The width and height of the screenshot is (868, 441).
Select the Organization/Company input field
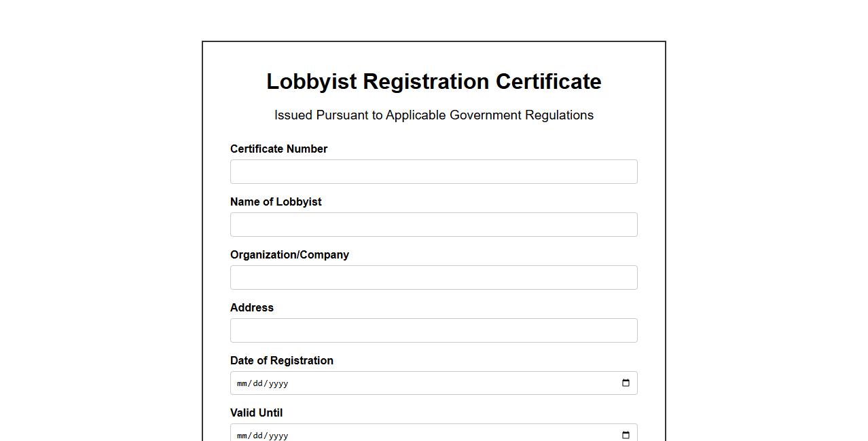pos(433,277)
